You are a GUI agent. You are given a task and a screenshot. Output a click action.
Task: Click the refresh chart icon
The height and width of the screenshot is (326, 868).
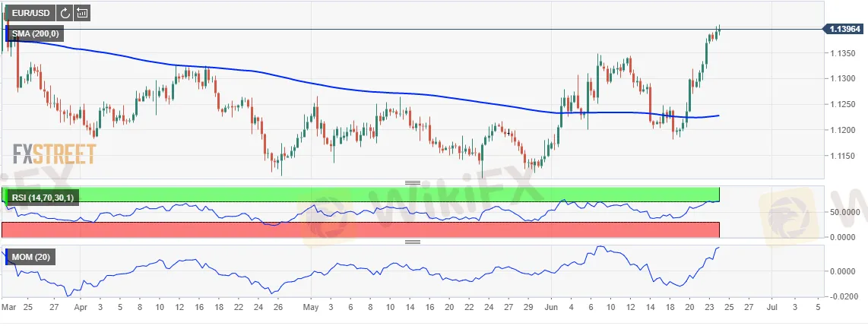[65, 13]
